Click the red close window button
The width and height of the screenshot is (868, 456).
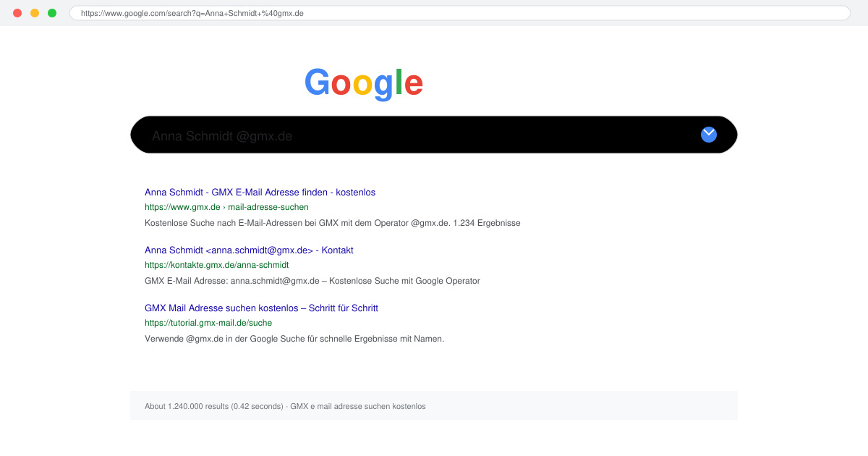tap(17, 13)
